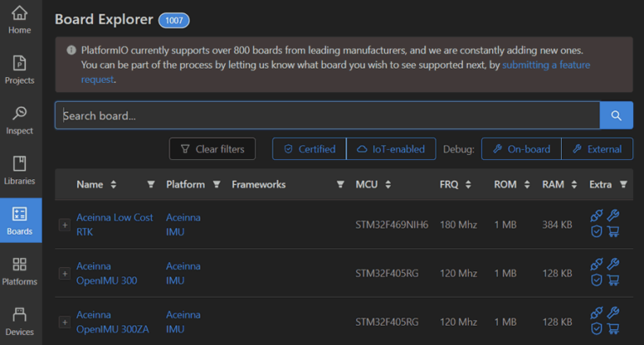This screenshot has width=644, height=345.
Task: Toggle the Certified filter
Action: (x=309, y=149)
